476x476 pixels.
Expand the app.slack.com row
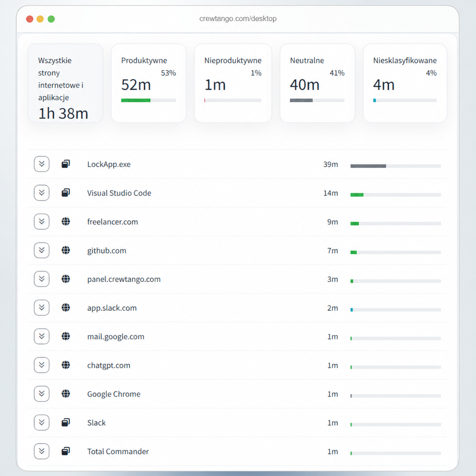coord(42,307)
